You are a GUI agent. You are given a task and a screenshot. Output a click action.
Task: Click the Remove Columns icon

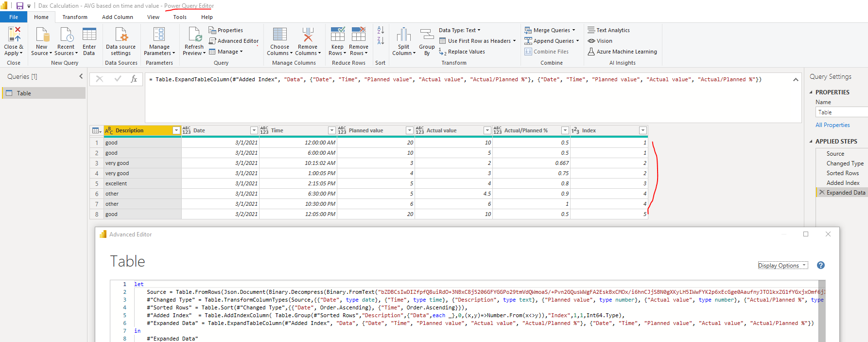(x=308, y=35)
